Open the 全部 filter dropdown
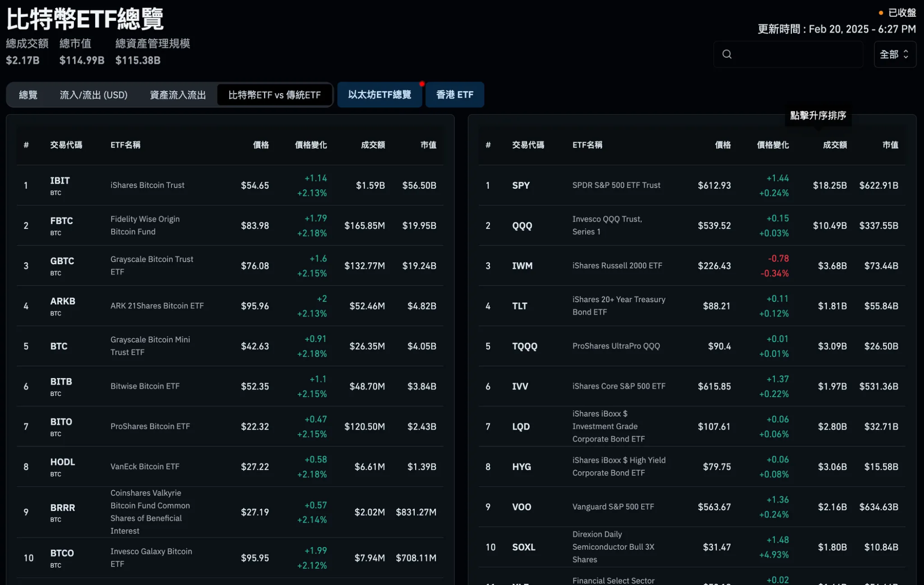The width and height of the screenshot is (924, 585). coord(894,54)
